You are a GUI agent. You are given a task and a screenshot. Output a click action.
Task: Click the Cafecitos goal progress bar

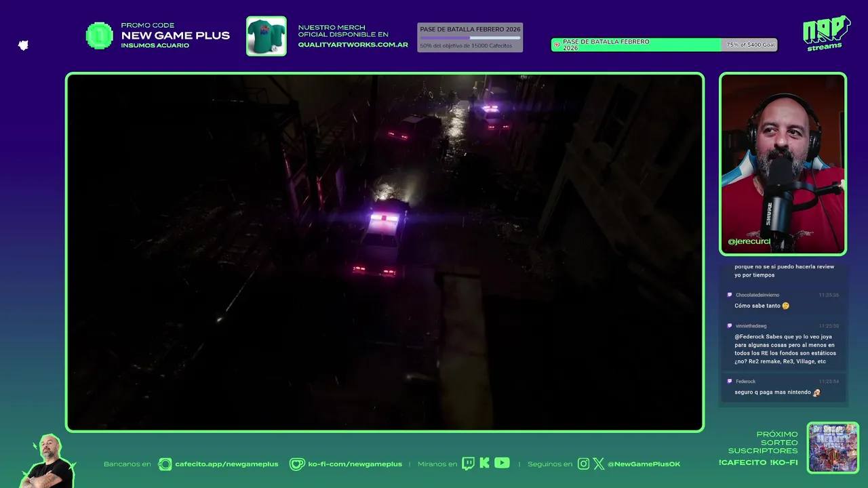[x=470, y=38]
